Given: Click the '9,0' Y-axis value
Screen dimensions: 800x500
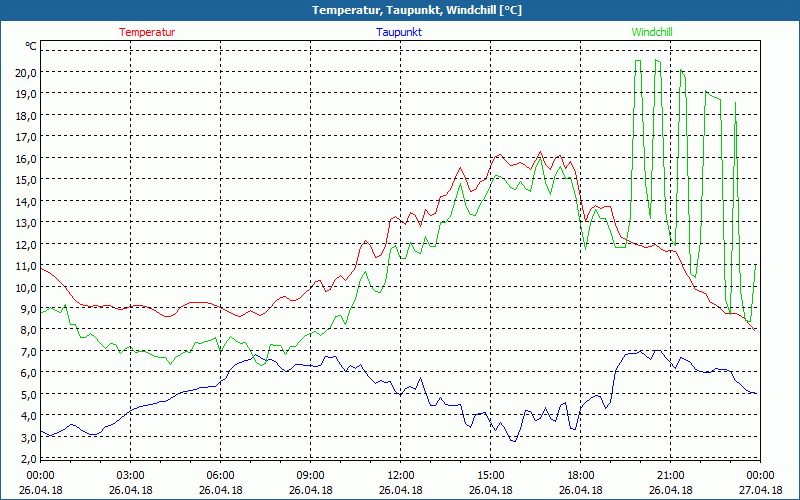Looking at the screenshot, I should [28, 309].
